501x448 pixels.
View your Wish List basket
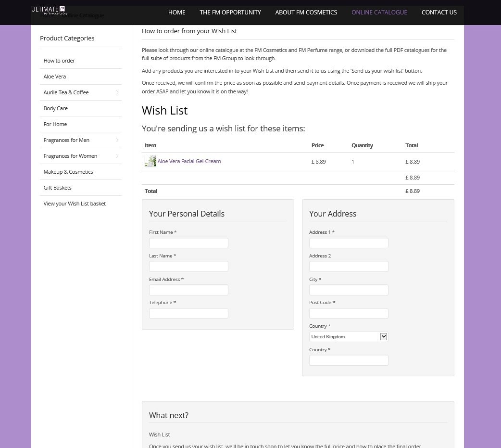[x=75, y=204]
